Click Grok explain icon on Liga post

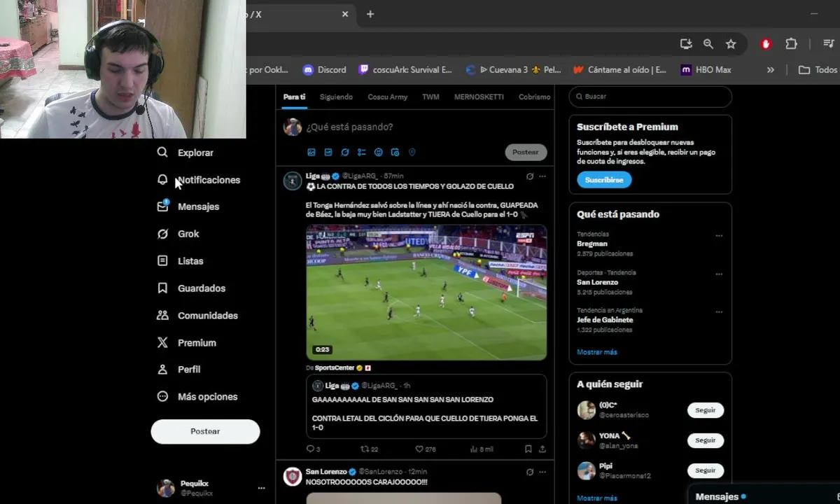(530, 176)
